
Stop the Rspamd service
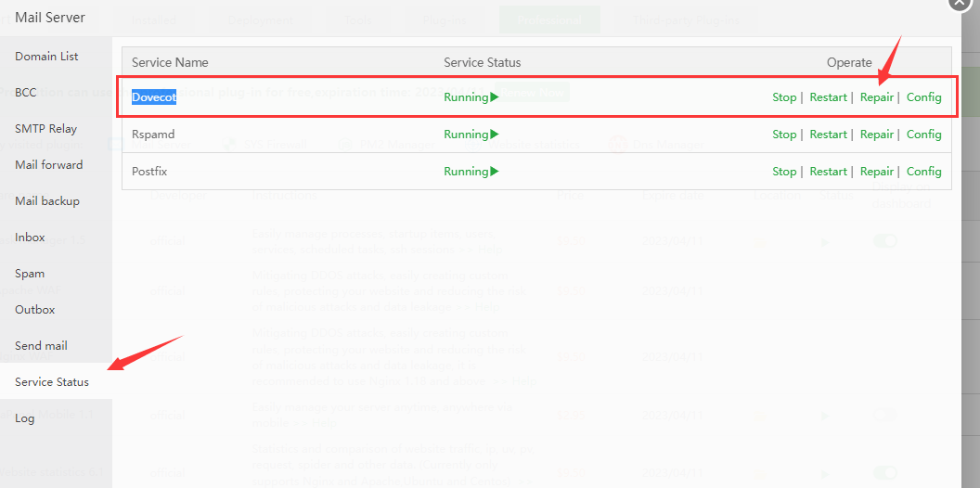(784, 135)
